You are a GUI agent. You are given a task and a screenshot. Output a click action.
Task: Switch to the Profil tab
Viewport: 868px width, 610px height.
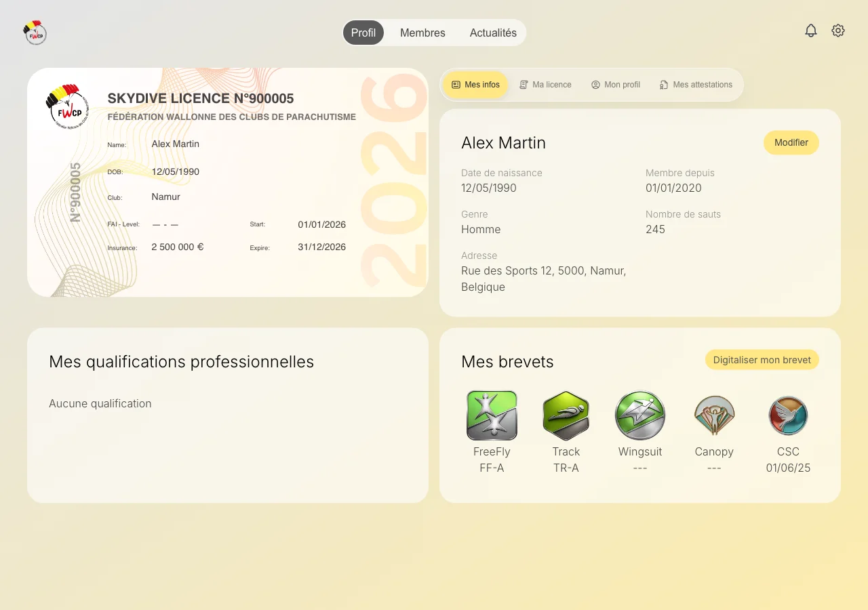(363, 33)
